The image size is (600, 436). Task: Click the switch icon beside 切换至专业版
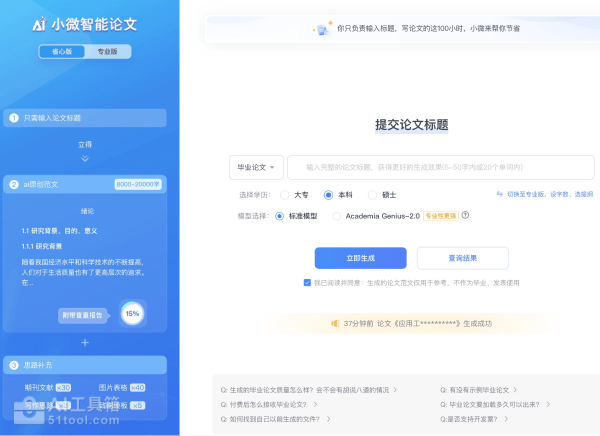[x=499, y=194]
